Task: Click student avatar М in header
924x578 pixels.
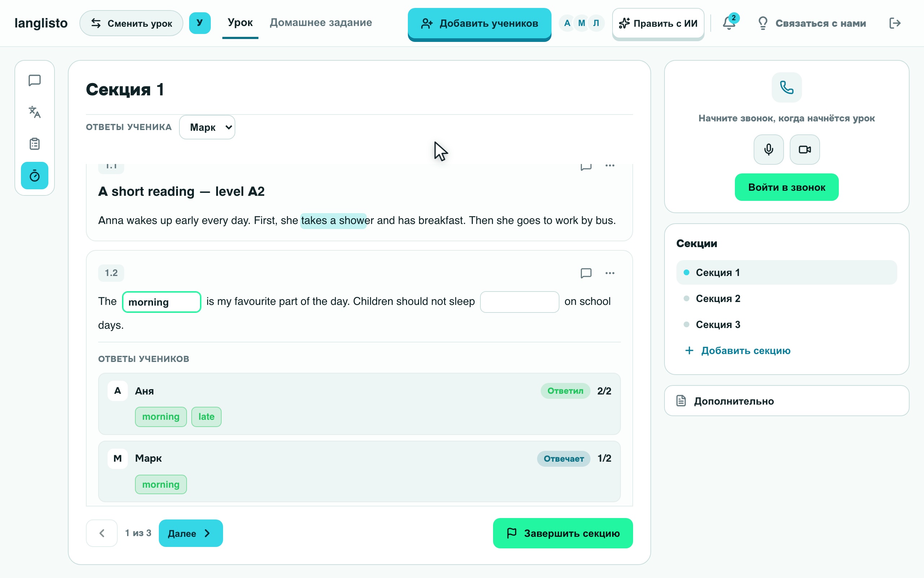Action: [581, 23]
